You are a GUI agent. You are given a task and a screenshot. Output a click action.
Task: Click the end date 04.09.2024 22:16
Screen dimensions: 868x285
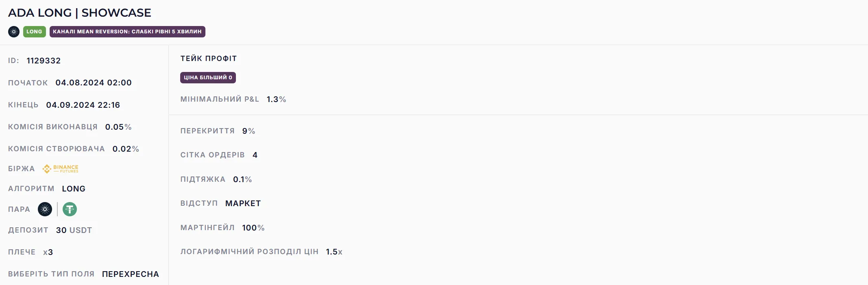pos(83,105)
